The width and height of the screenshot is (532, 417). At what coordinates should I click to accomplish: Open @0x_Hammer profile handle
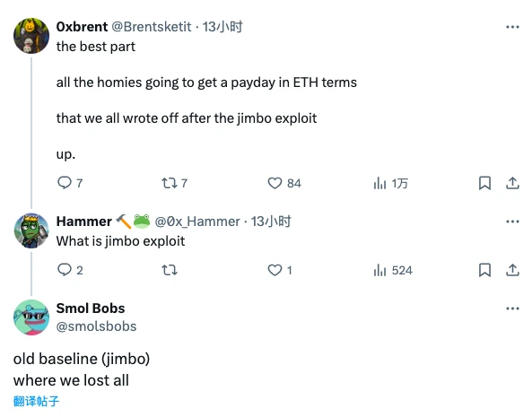coord(197,222)
